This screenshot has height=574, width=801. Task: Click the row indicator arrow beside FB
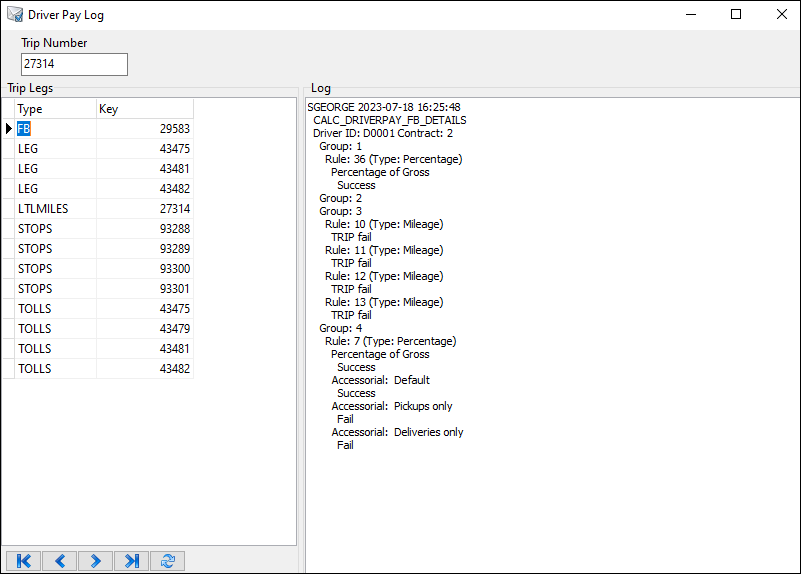(x=9, y=129)
